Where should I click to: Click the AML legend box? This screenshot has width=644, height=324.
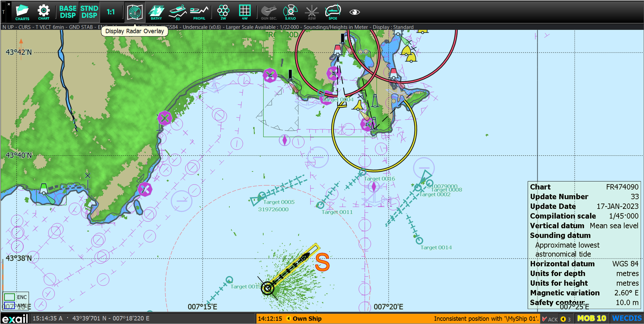[x=9, y=305]
